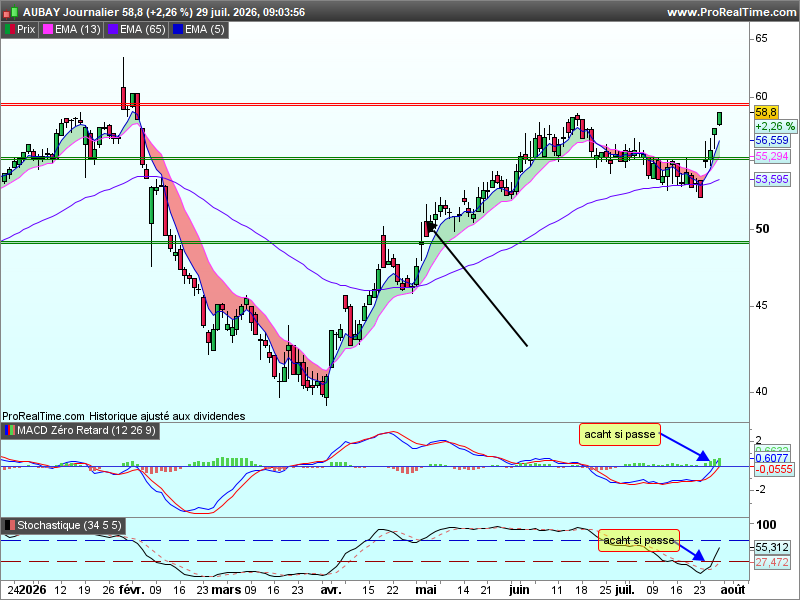Image resolution: width=800 pixels, height=600 pixels.
Task: Open the MACD Zéro Retard (12 26 9) label
Action: [86, 431]
